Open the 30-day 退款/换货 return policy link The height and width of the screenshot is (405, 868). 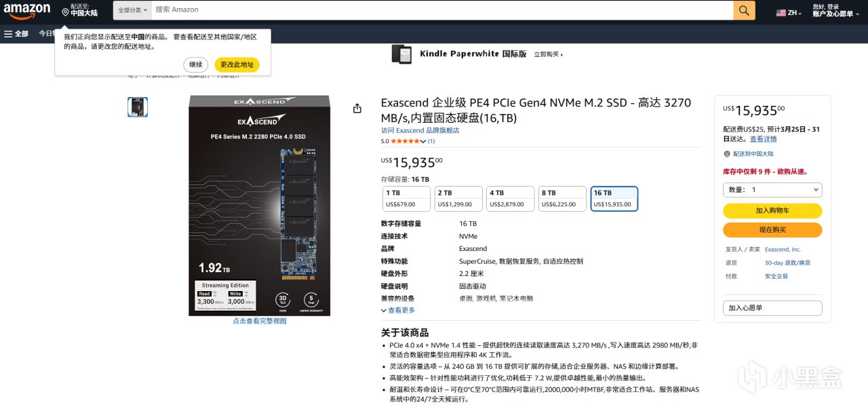787,263
